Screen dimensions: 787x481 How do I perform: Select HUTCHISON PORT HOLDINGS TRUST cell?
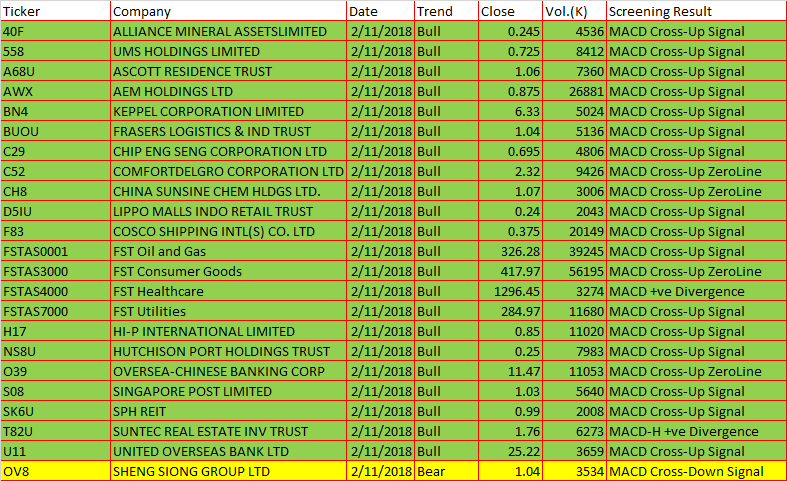[x=228, y=351]
